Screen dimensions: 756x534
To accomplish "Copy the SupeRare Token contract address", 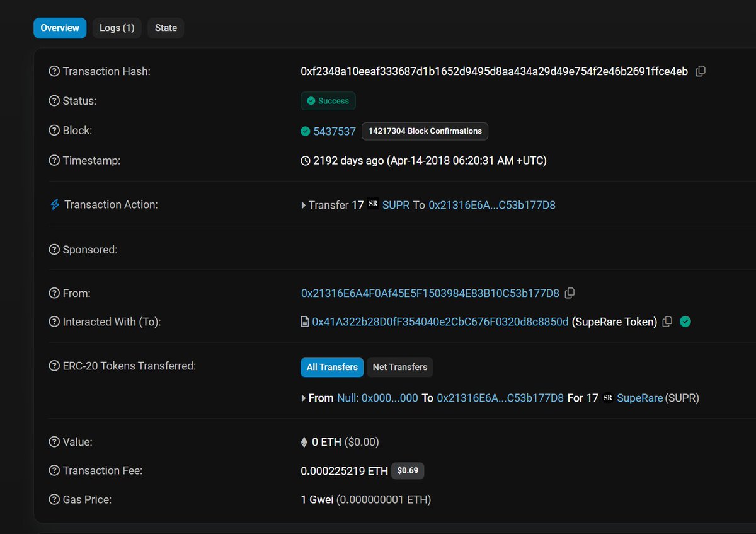I will (x=668, y=322).
